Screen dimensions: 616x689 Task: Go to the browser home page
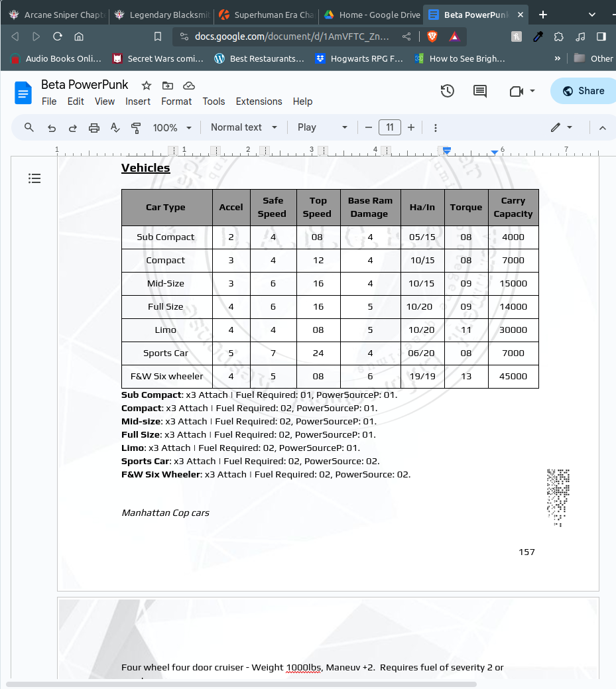click(x=79, y=36)
